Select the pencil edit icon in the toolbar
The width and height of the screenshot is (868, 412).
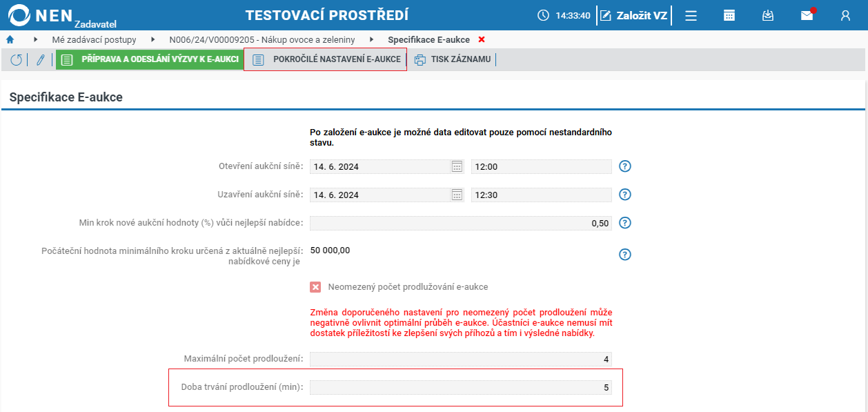(x=40, y=59)
